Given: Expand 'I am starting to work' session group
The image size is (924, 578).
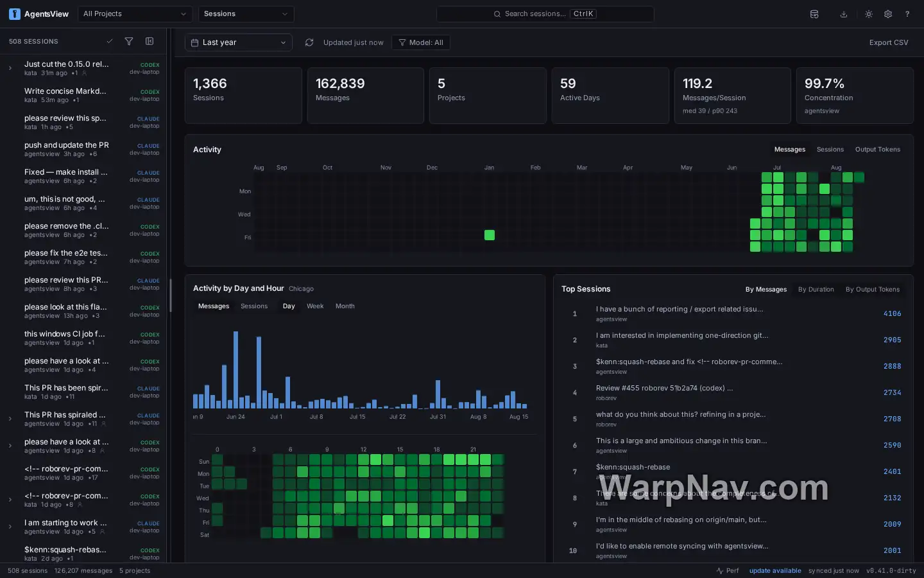Looking at the screenshot, I should coord(10,527).
